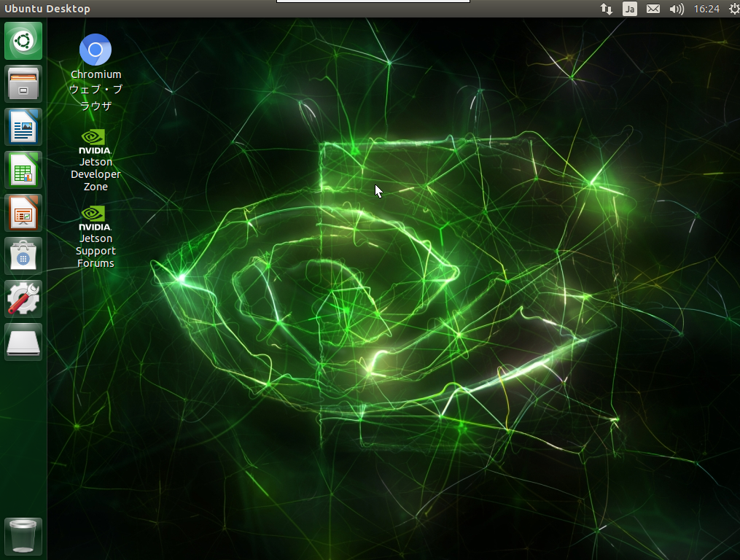Screen dimensions: 740x560
Task: Click the Ubuntu Desktop panel title
Action: [47, 9]
